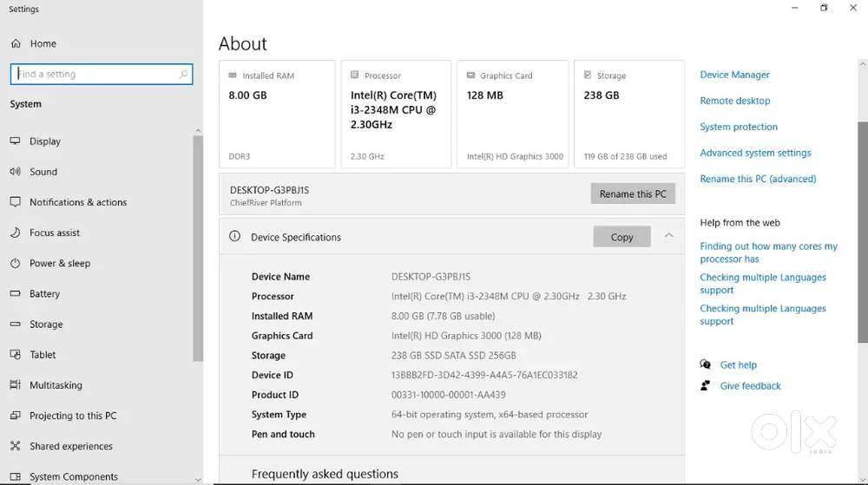
Task: Click the Focus assist moon icon
Action: (15, 233)
